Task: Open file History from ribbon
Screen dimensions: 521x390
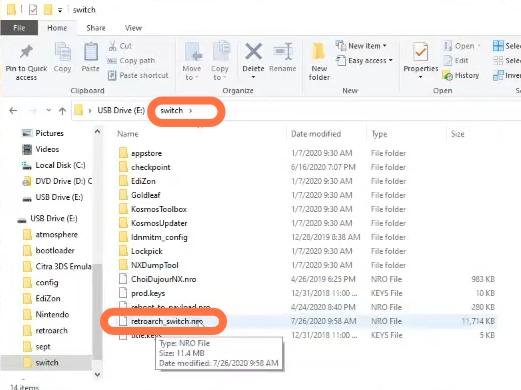Action: [x=461, y=76]
